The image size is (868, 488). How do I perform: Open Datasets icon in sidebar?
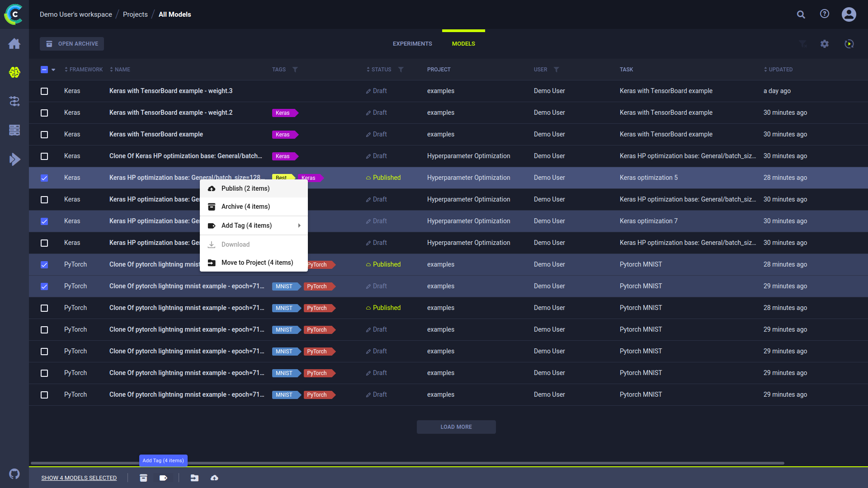(14, 130)
